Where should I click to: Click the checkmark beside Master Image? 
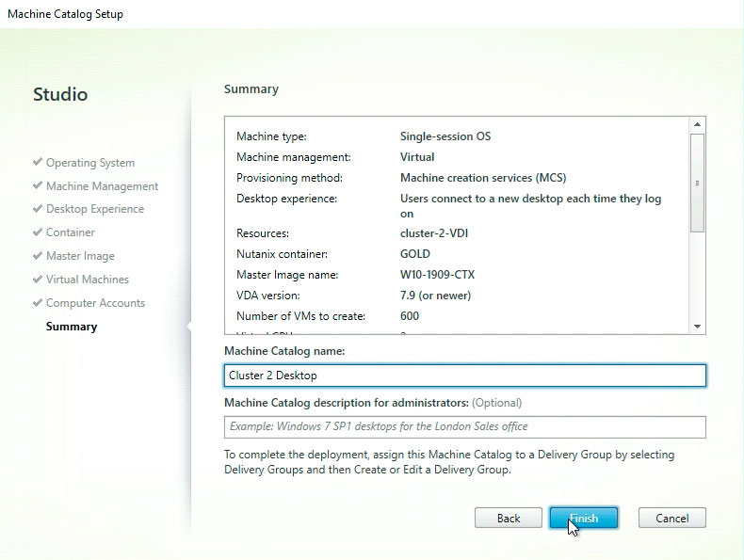38,256
